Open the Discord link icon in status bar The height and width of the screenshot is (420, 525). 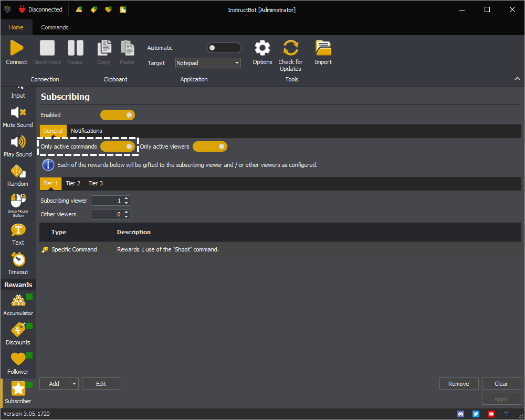[461, 414]
